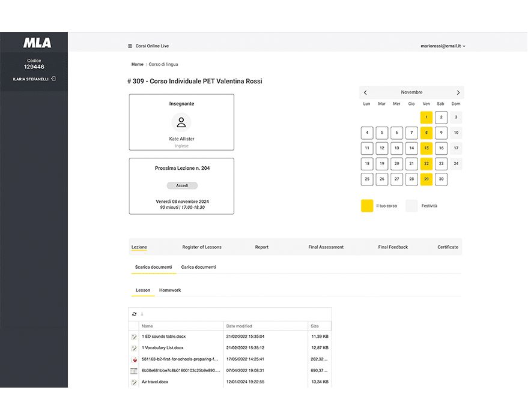
Task: Click the download arrow icon in file toolbar
Action: point(142,314)
